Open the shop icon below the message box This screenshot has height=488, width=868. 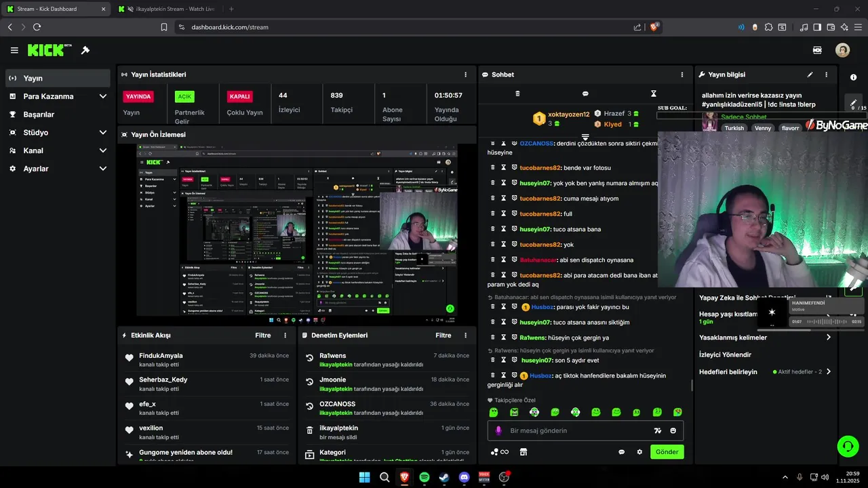(x=524, y=452)
